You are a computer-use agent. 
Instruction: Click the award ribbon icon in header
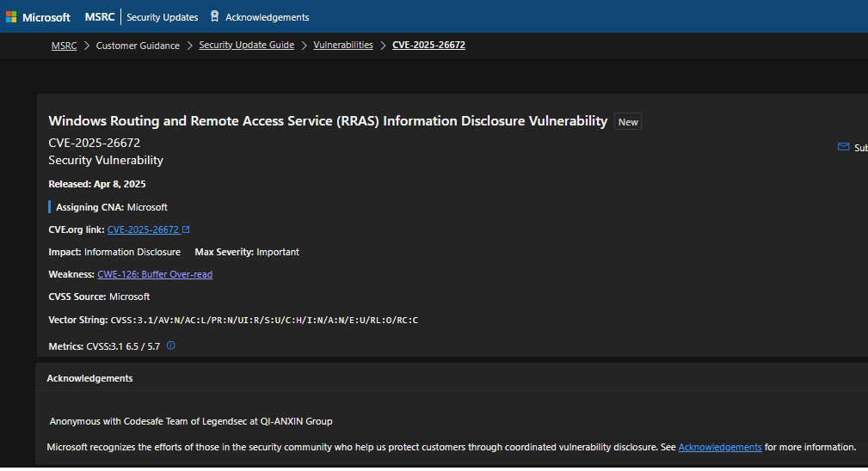click(x=214, y=16)
